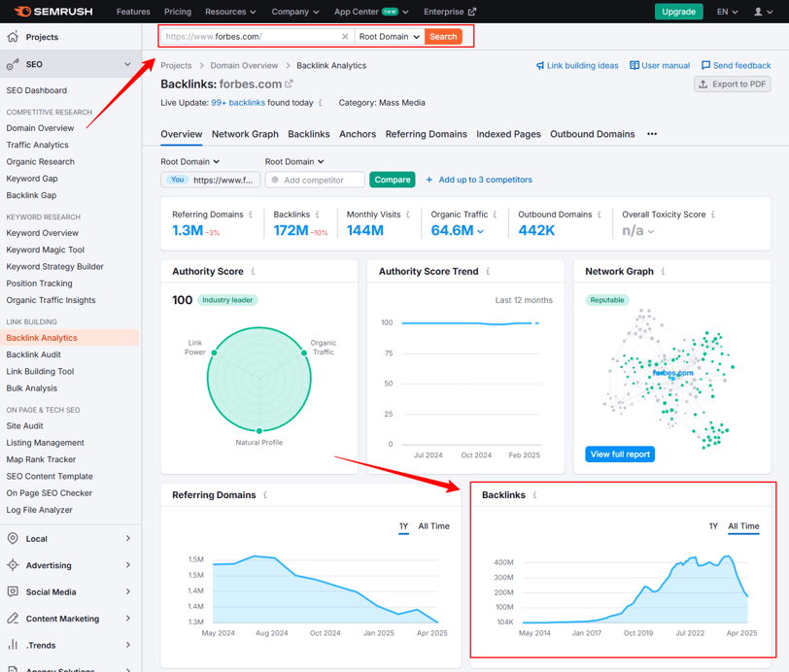Click info icon beside Authority Score title
789x672 pixels.
pos(253,272)
